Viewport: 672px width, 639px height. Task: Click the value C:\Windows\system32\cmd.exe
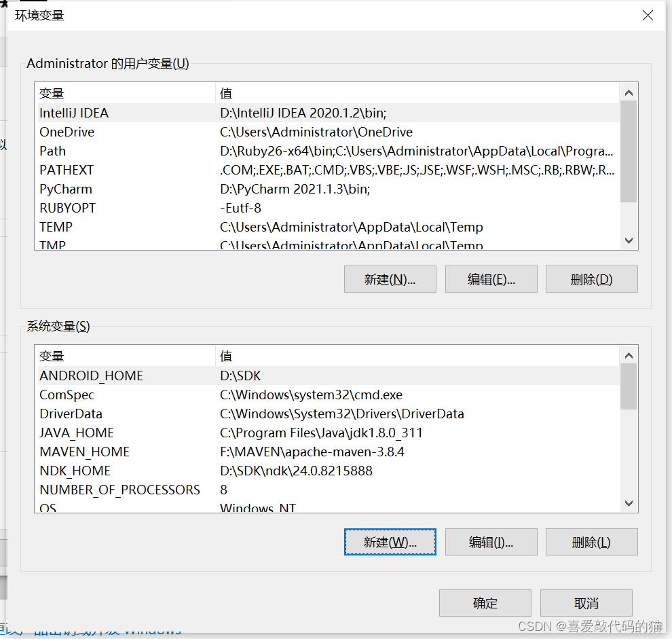(x=311, y=395)
